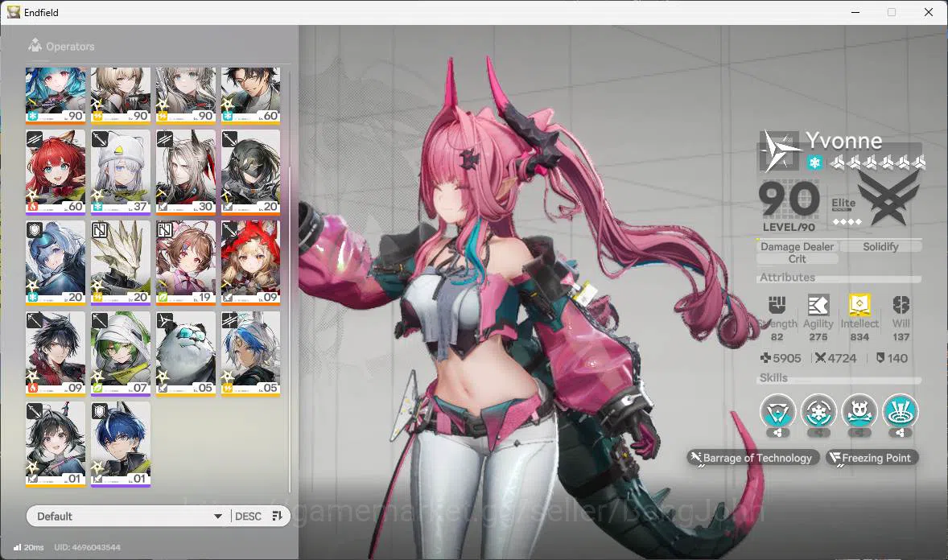The width and height of the screenshot is (948, 560).
Task: Click the Elite rank chevron emblem
Action: click(x=888, y=198)
